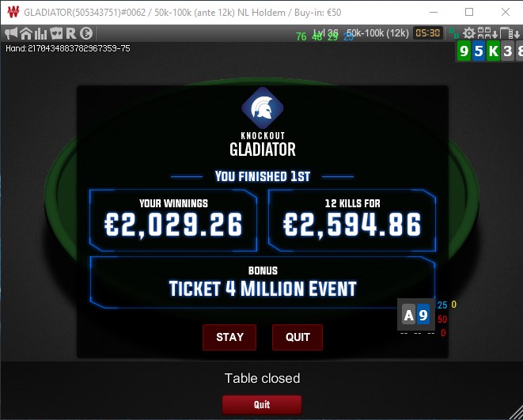Screen dimensions: 523x420
Task: Click the blue 5 card tile
Action: [479, 51]
